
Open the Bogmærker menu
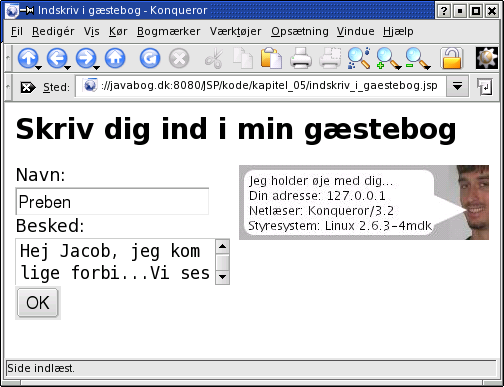[x=169, y=31]
